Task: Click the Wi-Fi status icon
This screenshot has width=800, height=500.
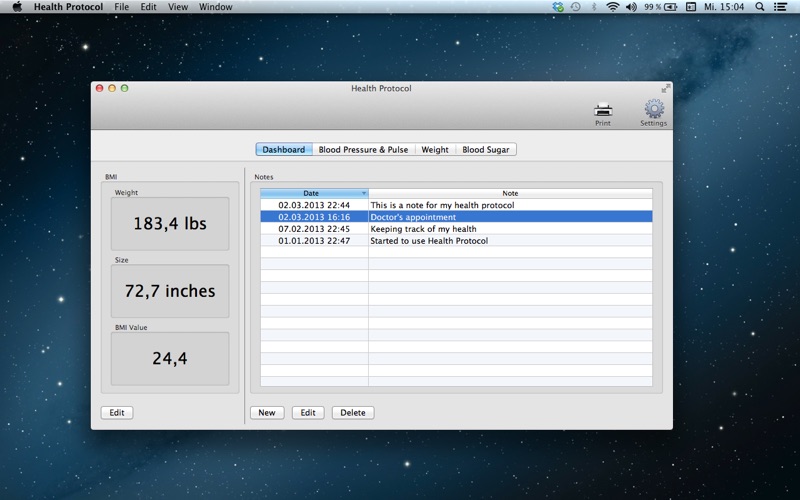Action: click(612, 7)
